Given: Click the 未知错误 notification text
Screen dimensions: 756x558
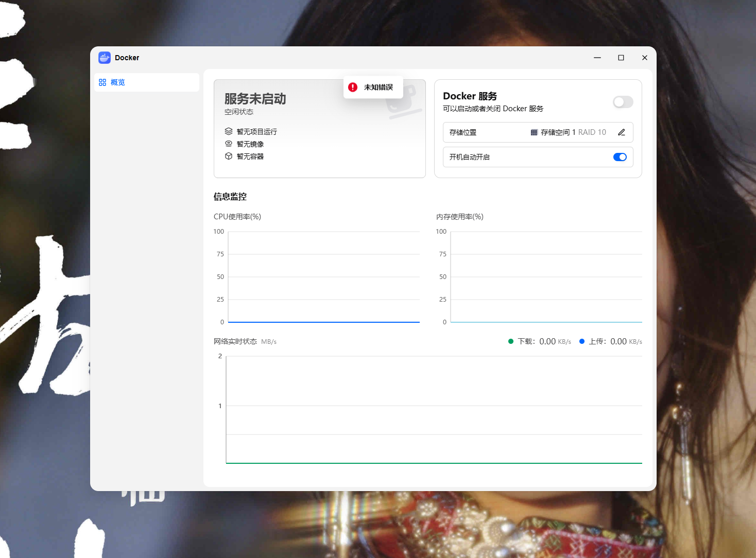Looking at the screenshot, I should click(x=379, y=87).
